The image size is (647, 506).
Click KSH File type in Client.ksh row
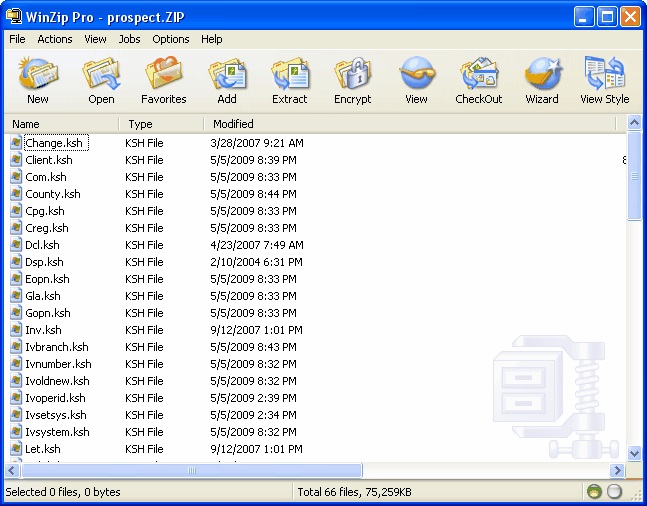click(144, 160)
